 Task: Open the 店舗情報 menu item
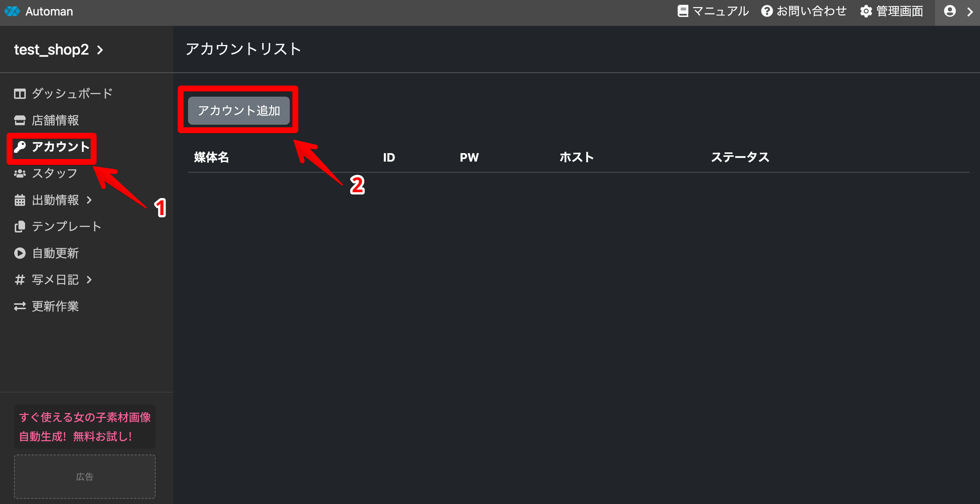tap(46, 120)
